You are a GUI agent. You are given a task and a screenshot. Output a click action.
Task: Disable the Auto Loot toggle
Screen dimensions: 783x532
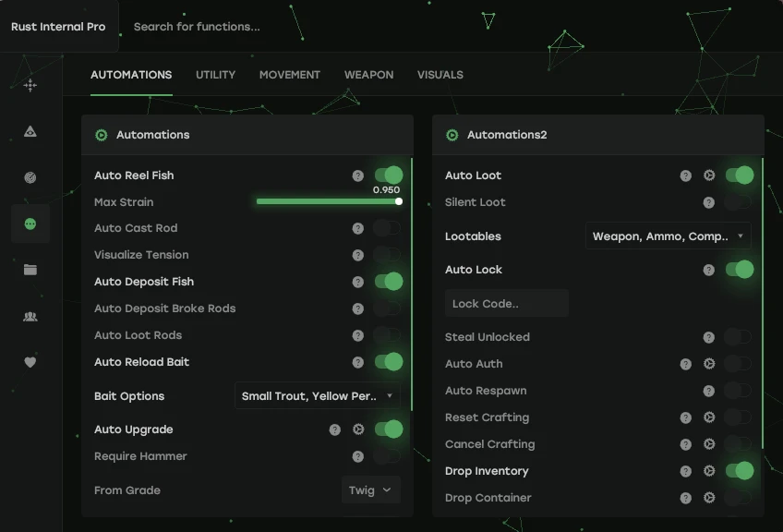coord(740,175)
